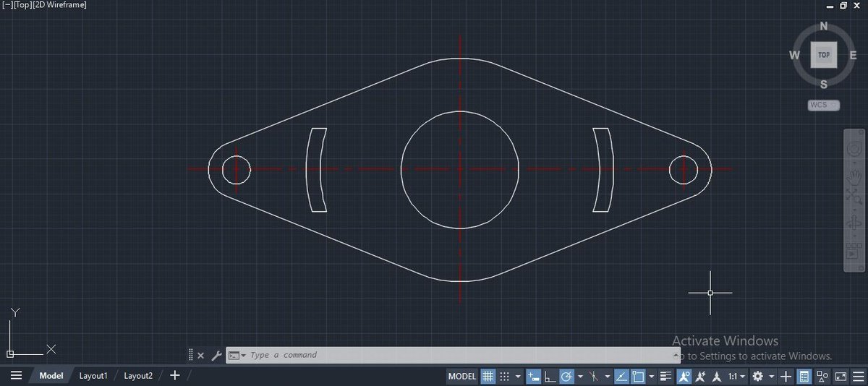This screenshot has height=386, width=868.
Task: Toggle Isometric Drafting icon
Action: coord(594,376)
